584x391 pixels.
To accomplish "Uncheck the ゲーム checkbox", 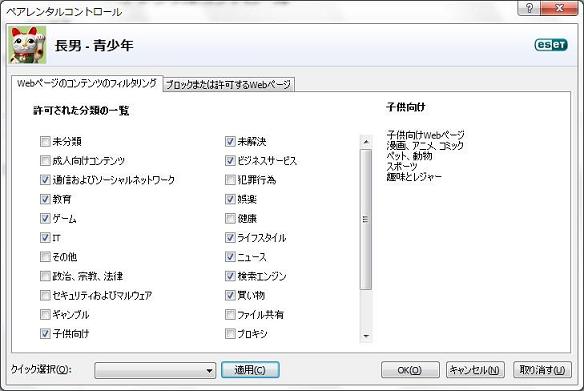I will (45, 218).
